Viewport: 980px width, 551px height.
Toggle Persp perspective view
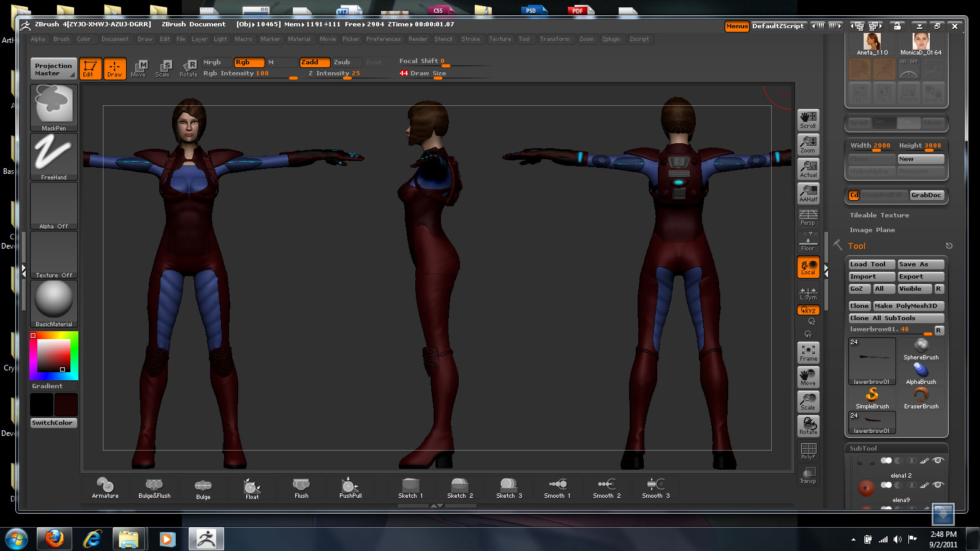808,217
